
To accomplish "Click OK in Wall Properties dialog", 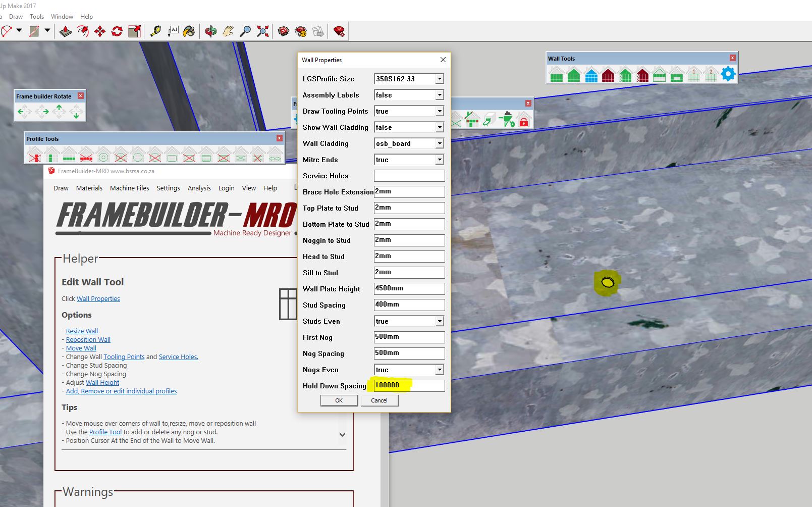I will [x=339, y=400].
